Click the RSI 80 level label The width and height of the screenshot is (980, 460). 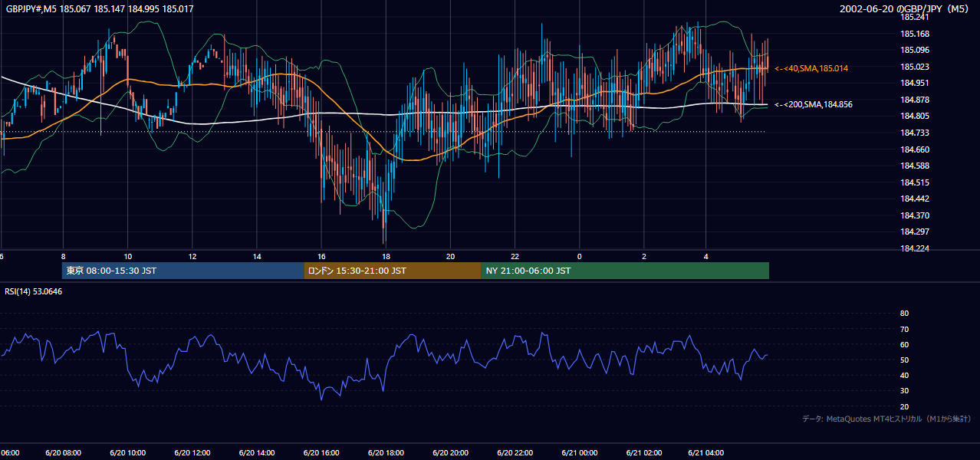pyautogui.click(x=904, y=314)
